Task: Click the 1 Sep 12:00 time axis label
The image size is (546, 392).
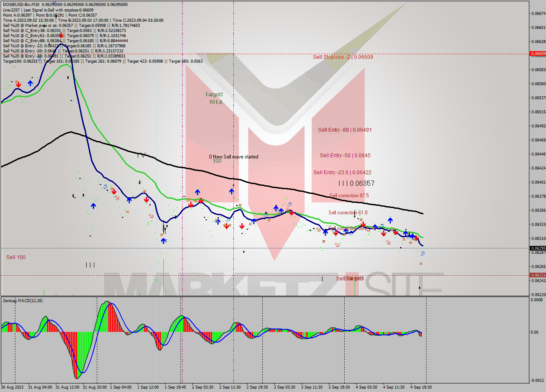Action: 148,387
